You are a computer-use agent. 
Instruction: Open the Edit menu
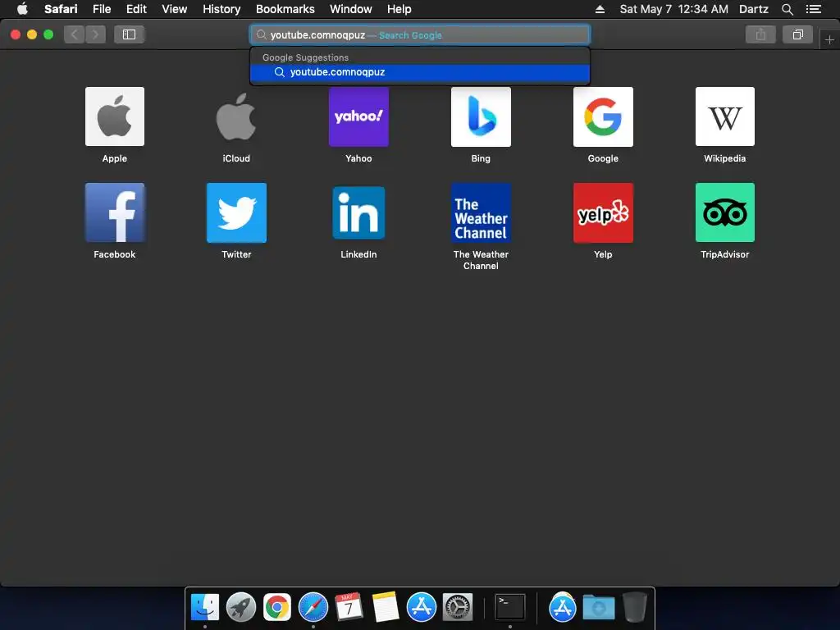pyautogui.click(x=136, y=9)
